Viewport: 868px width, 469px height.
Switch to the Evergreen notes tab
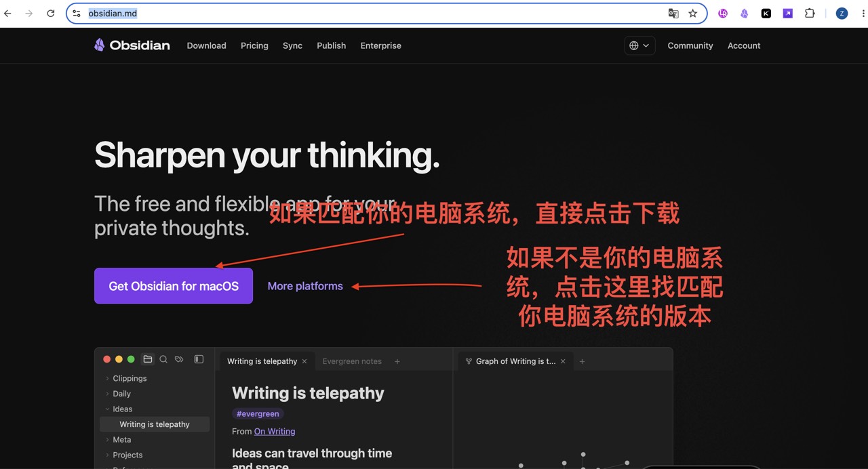(352, 361)
